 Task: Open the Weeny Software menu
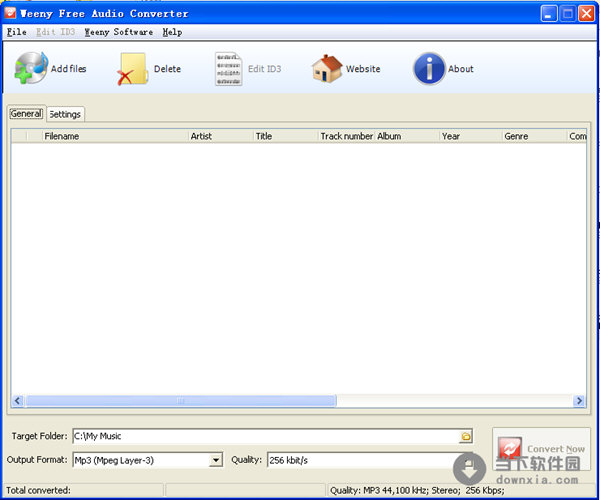(119, 32)
